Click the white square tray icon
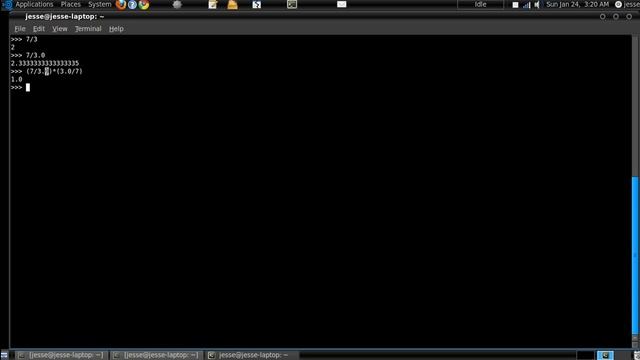Viewport: 640px width, 360px height. pos(515,5)
